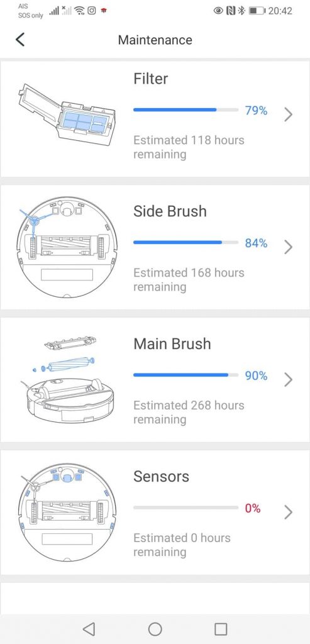Tap the red 0% sensors value
310x644 pixels.
253,508
